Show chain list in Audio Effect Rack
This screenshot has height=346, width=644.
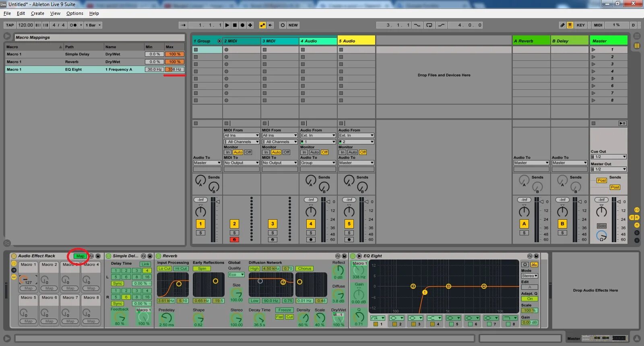(14, 270)
